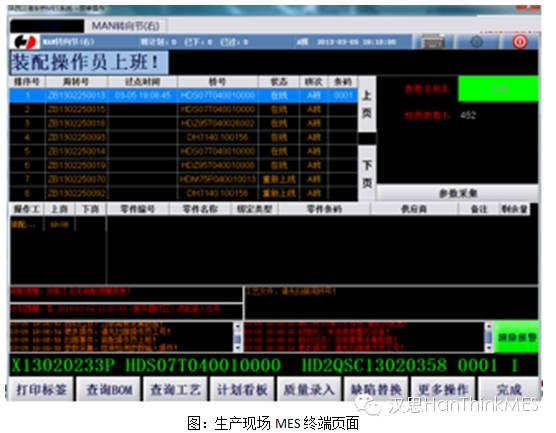
Task: Open 查询BOM from bottom toolbar
Action: [109, 390]
